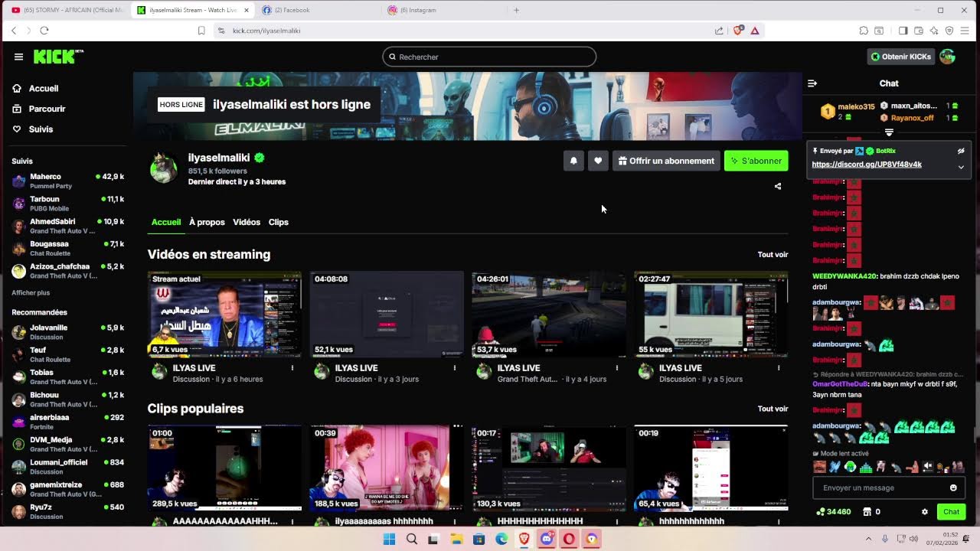The image size is (980, 551).
Task: Select the Accueil channel tab
Action: [x=166, y=222]
